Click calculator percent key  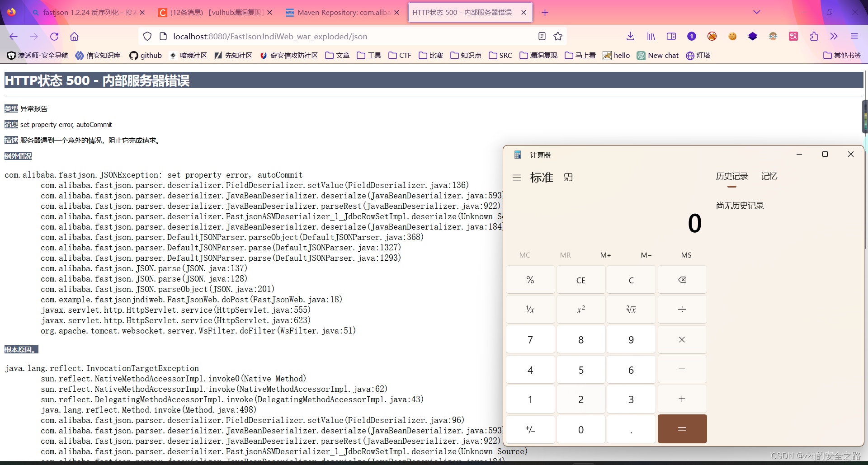tap(530, 280)
